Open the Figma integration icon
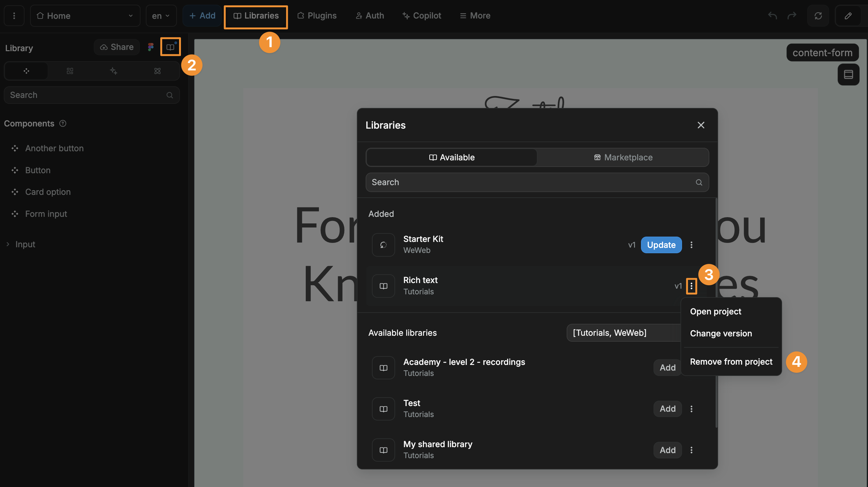 150,47
